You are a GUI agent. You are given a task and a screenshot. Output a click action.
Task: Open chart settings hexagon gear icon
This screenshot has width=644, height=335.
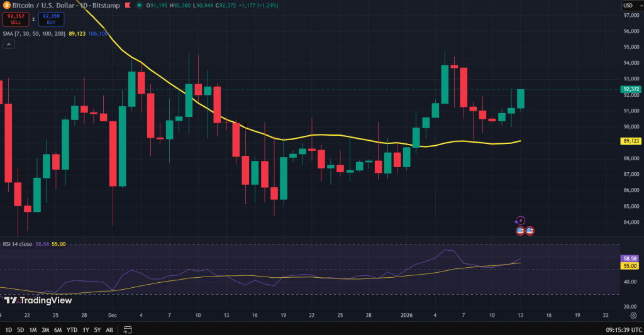633,316
